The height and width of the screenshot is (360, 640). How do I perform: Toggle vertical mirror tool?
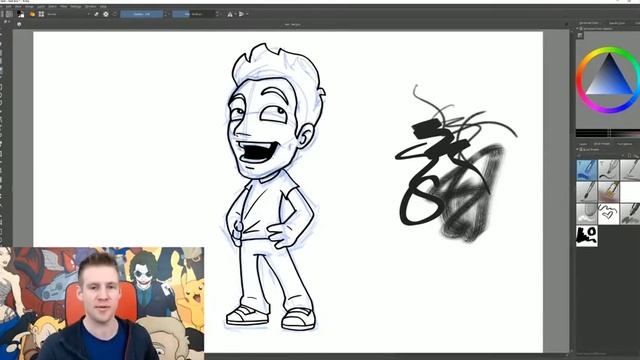point(242,14)
